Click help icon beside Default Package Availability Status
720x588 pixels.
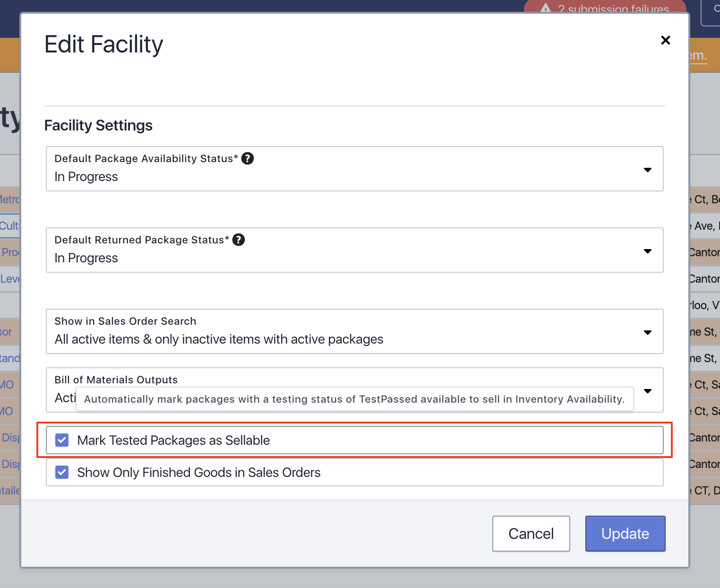pyautogui.click(x=248, y=158)
